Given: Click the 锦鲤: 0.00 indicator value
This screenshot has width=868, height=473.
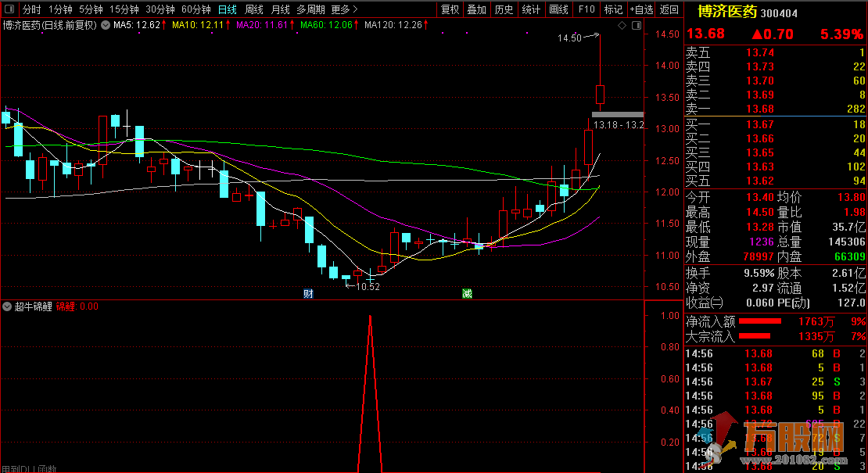Looking at the screenshot, I should [x=77, y=306].
